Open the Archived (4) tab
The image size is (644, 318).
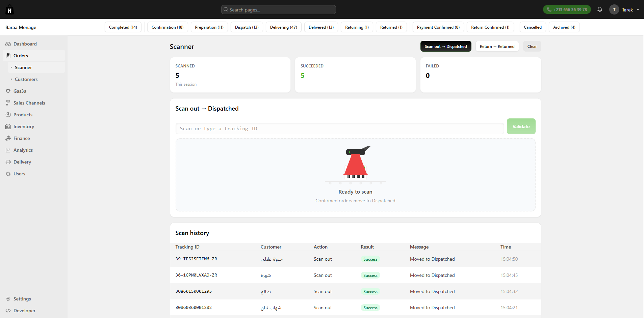[564, 27]
